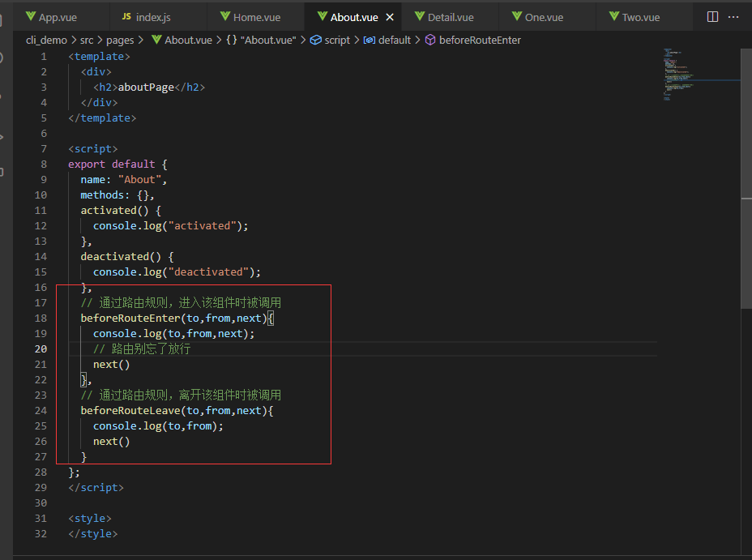Click the purple cube icon before beforeRouteEnter
The height and width of the screenshot is (560, 752).
pyautogui.click(x=430, y=41)
